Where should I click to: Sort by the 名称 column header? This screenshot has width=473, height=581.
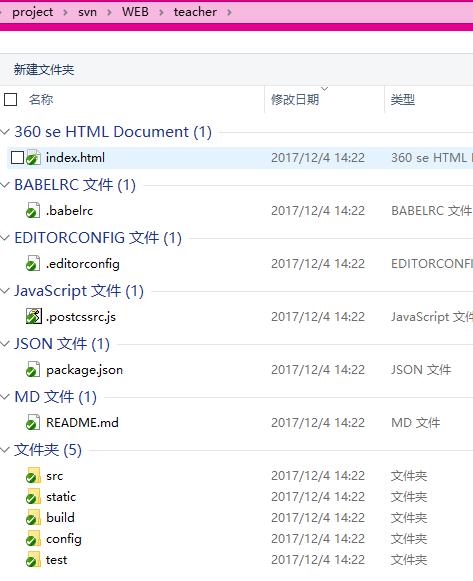pyautogui.click(x=41, y=99)
